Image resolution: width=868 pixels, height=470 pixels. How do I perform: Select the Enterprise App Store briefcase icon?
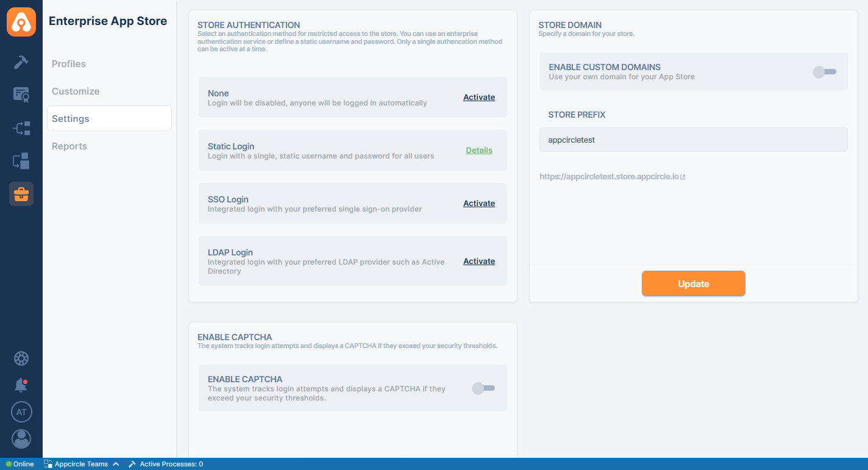21,194
